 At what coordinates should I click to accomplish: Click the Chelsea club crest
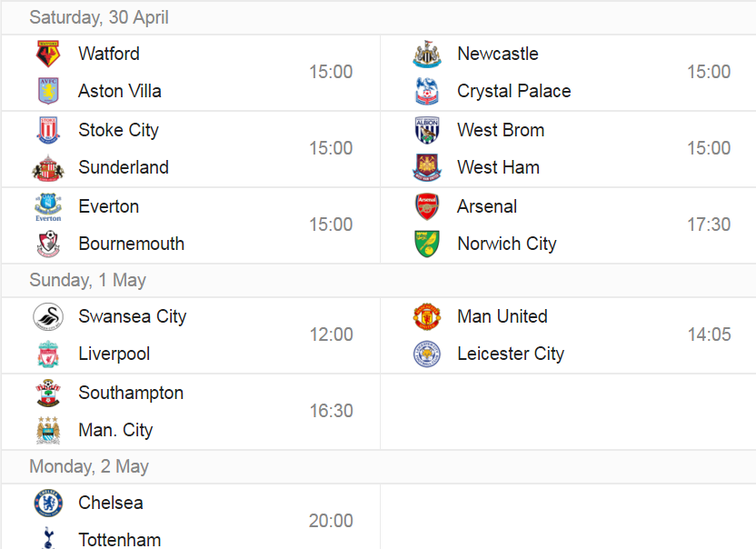(x=48, y=503)
